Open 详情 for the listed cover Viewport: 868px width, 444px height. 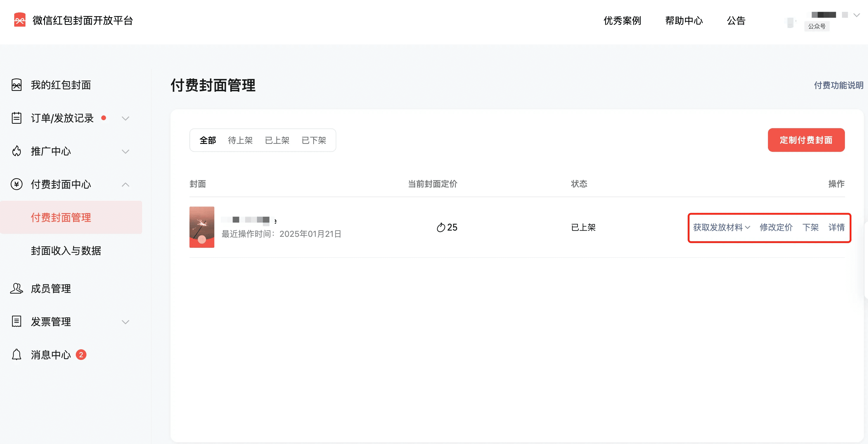836,228
